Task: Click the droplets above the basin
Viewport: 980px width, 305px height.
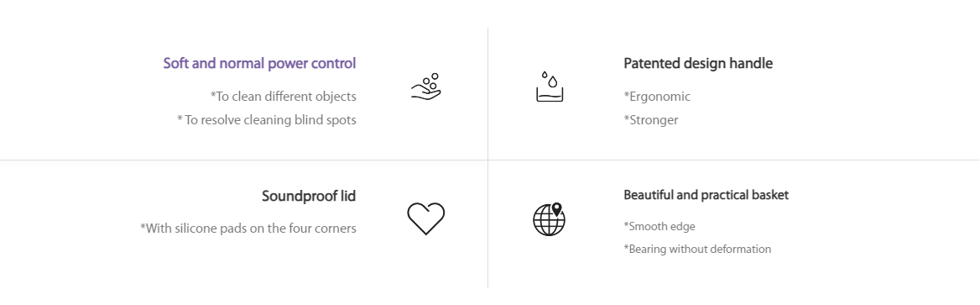Action: pyautogui.click(x=549, y=80)
